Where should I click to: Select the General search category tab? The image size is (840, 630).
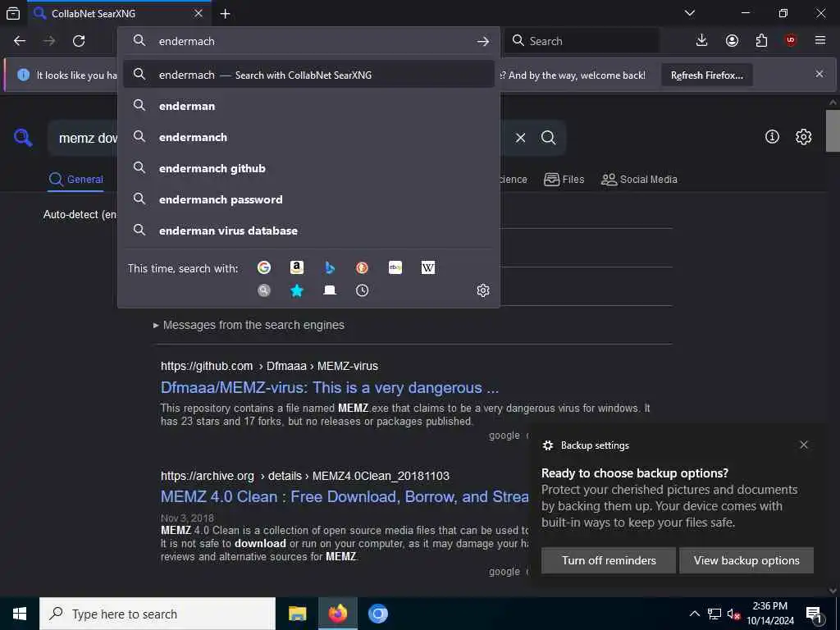pos(76,180)
